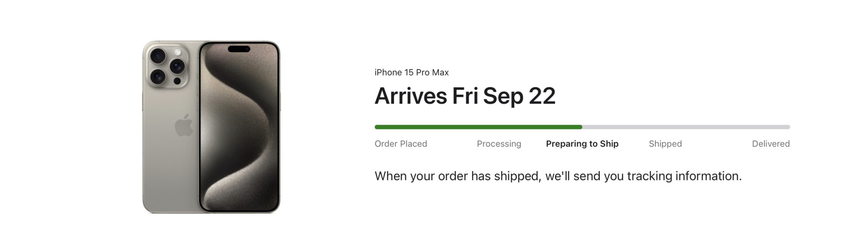Image resolution: width=868 pixels, height=249 pixels.
Task: Click the bottom-left rear camera lens
Action: [x=158, y=77]
